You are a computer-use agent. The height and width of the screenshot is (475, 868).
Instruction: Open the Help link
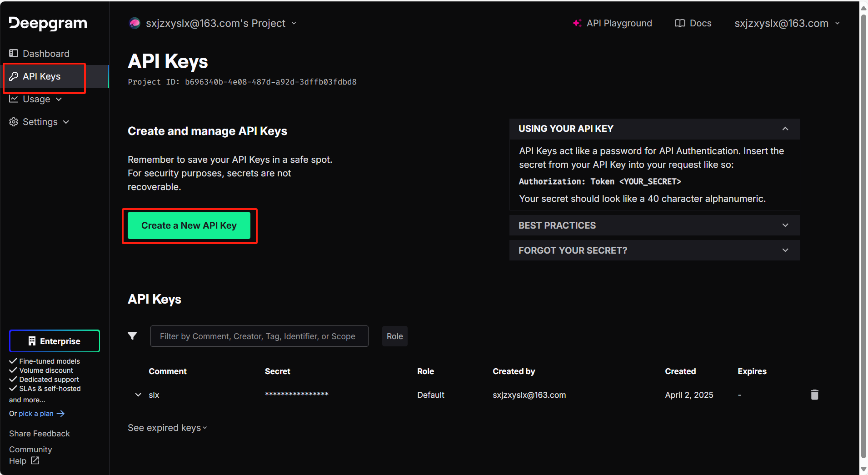pyautogui.click(x=18, y=461)
